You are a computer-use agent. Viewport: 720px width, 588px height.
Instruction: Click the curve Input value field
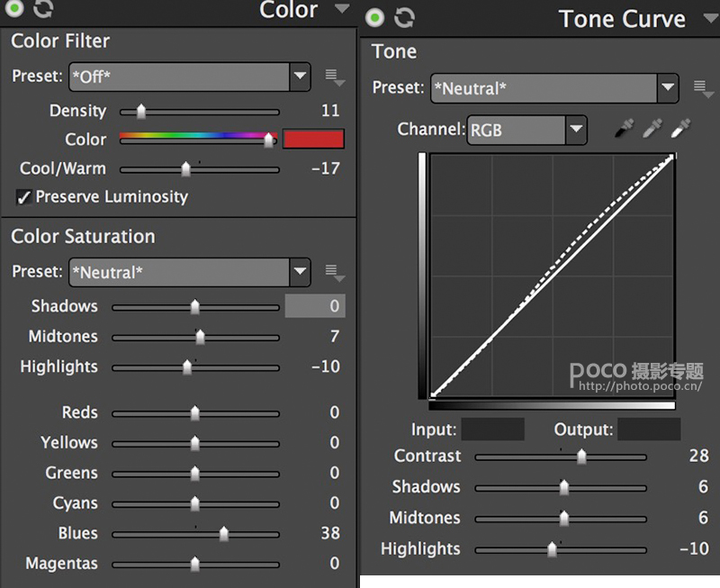pos(492,429)
